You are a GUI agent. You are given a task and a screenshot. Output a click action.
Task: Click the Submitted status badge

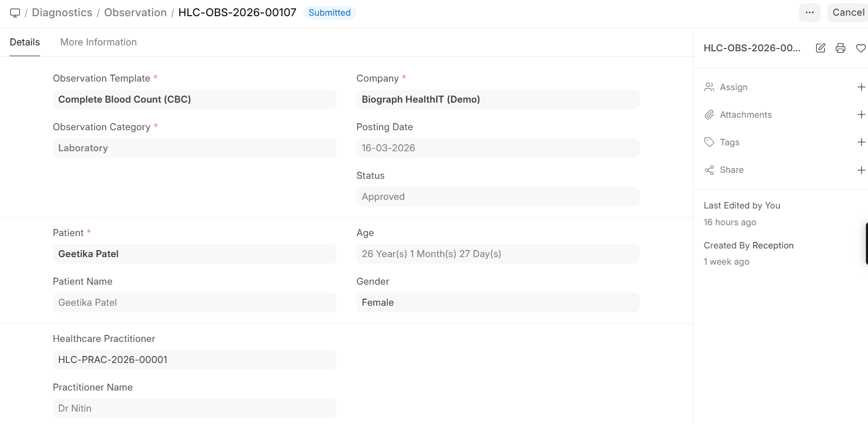[x=329, y=12]
